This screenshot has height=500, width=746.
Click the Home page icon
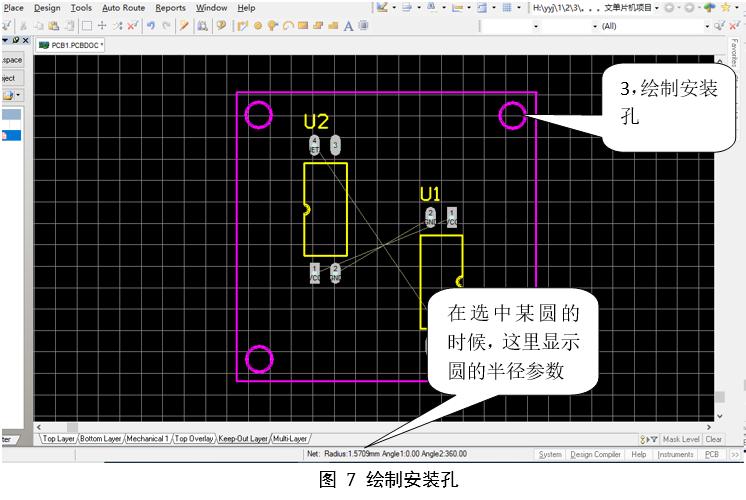709,8
